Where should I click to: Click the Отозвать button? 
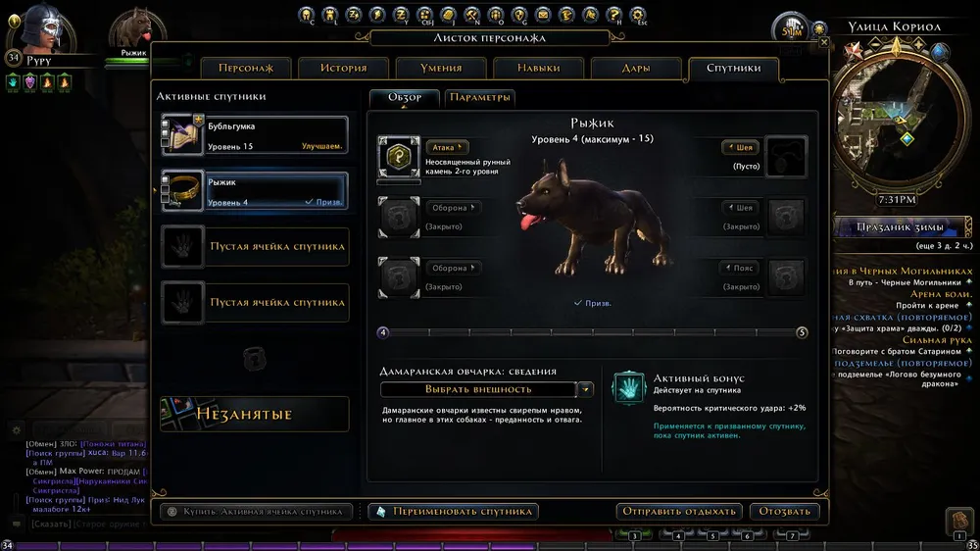(x=784, y=512)
